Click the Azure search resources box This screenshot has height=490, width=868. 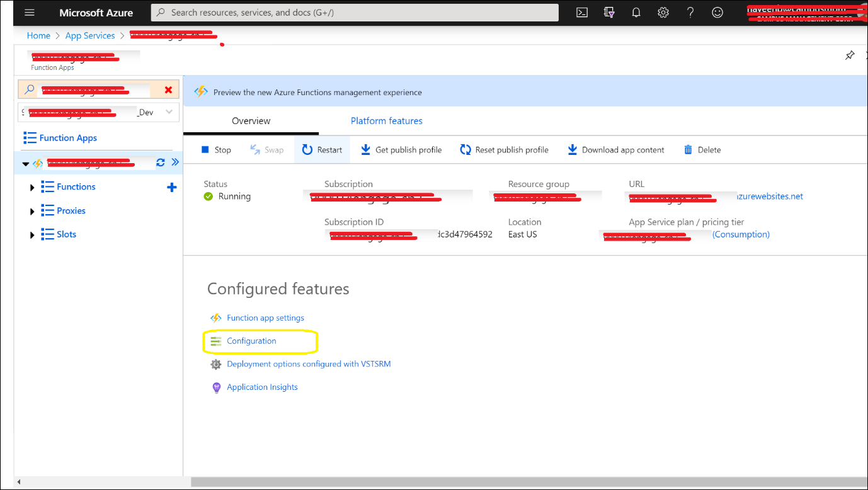pos(355,13)
